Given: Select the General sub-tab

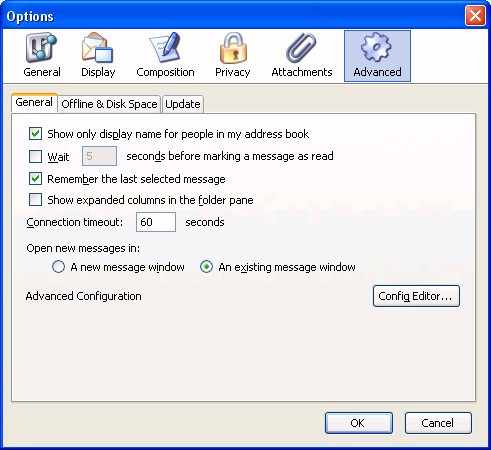Looking at the screenshot, I should (x=34, y=103).
